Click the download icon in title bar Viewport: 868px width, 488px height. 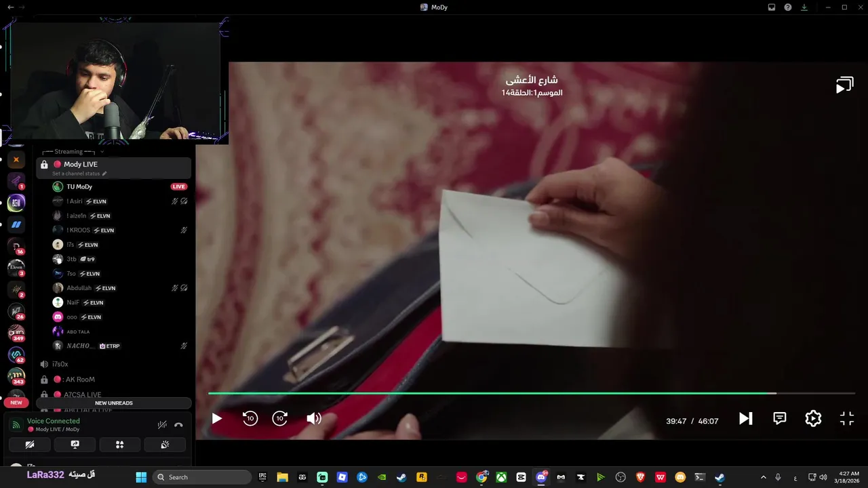[x=804, y=7]
